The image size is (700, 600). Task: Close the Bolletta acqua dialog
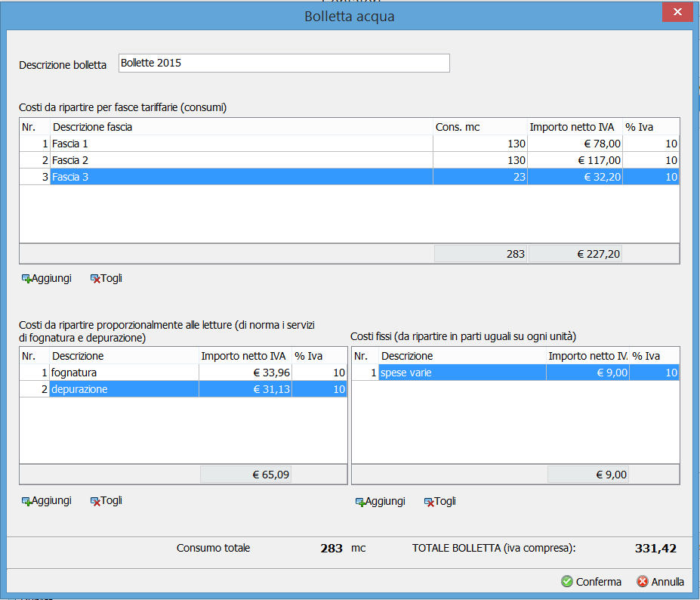point(677,12)
